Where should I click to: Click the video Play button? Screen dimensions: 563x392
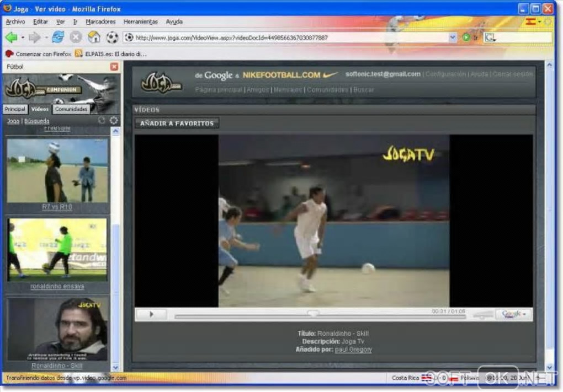coord(151,314)
